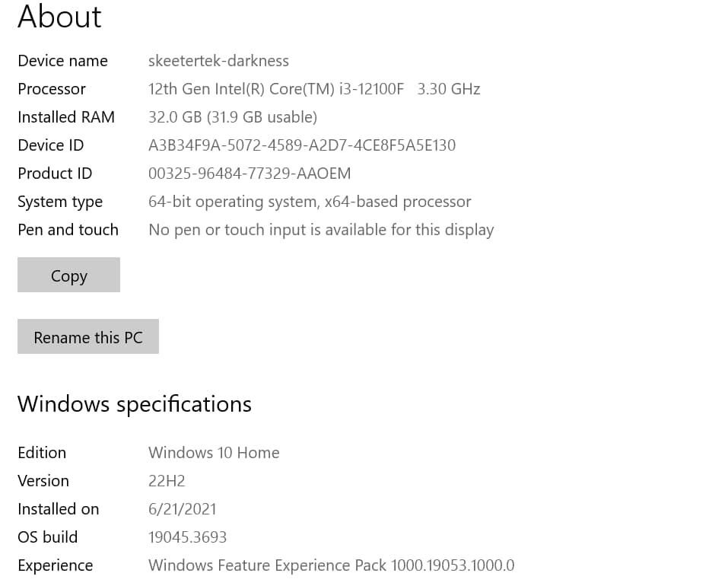The image size is (728, 586).
Task: Click the Windows Feature Experience Pack value
Action: [x=331, y=565]
